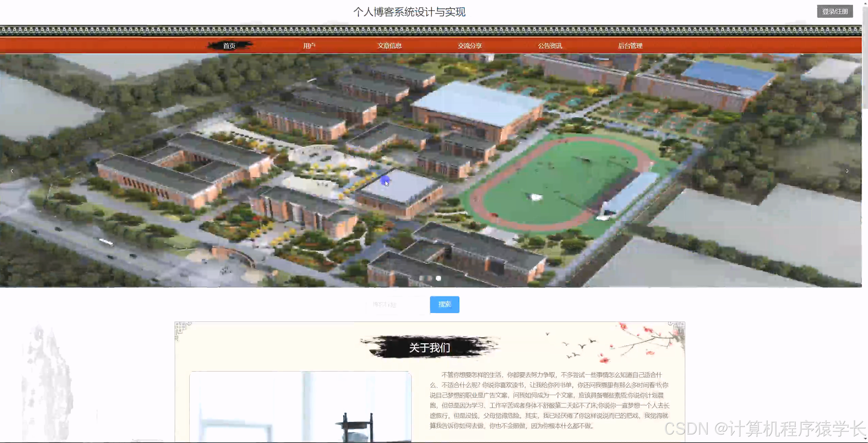The image size is (868, 443).
Task: Click the 登录/注册 button
Action: coord(835,11)
